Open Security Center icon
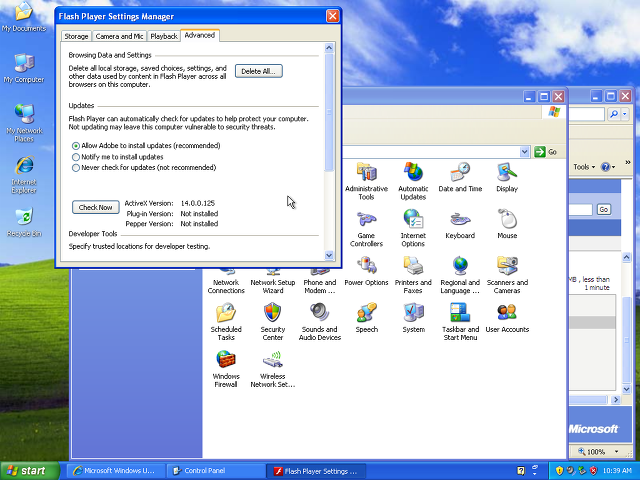Screen dimensions: 640x480 pyautogui.click(x=273, y=322)
